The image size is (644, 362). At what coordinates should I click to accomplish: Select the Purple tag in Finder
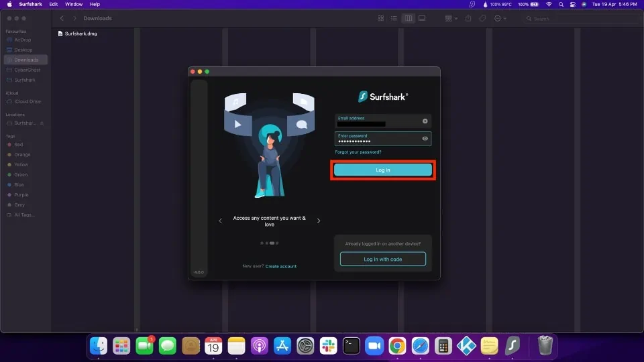tap(25, 194)
